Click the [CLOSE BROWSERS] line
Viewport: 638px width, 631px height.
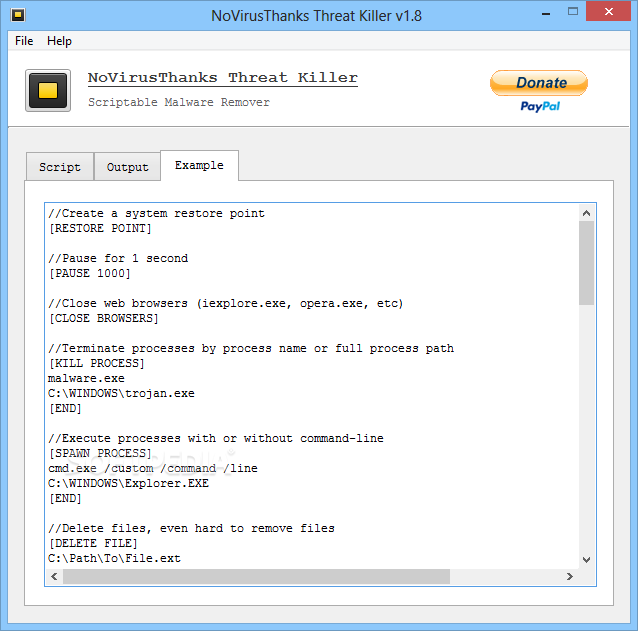point(103,318)
